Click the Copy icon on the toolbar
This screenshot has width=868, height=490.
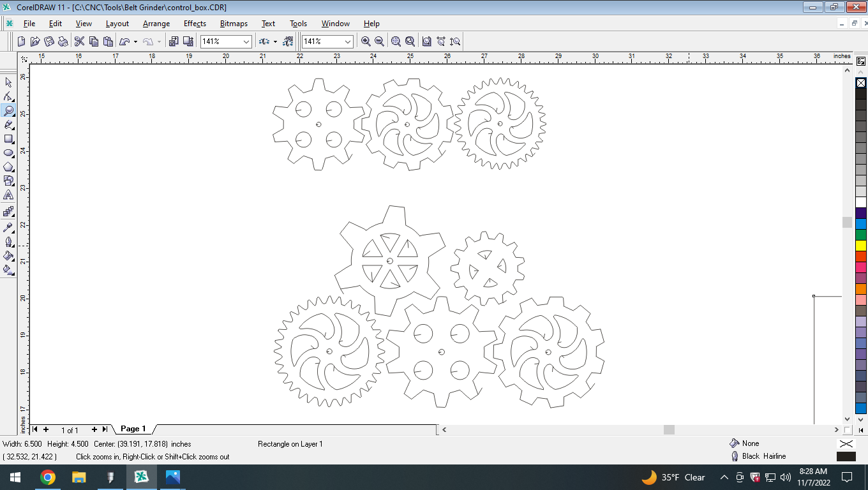tap(94, 41)
